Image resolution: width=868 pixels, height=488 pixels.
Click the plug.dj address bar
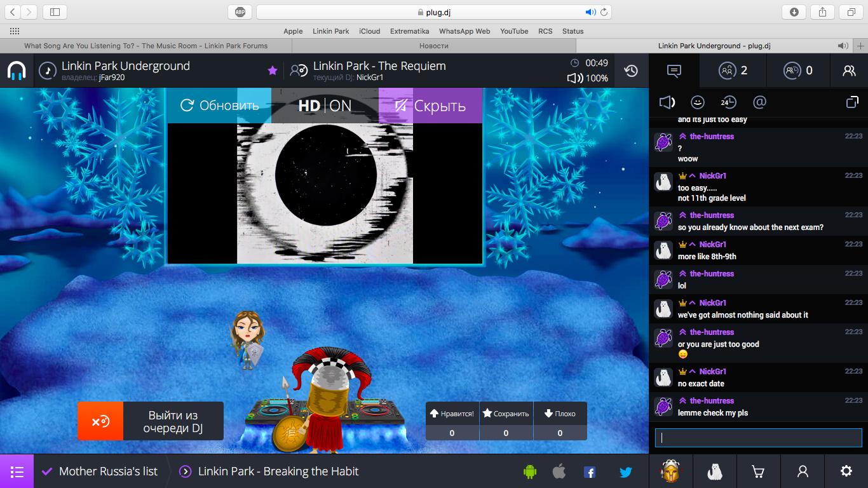tap(434, 12)
